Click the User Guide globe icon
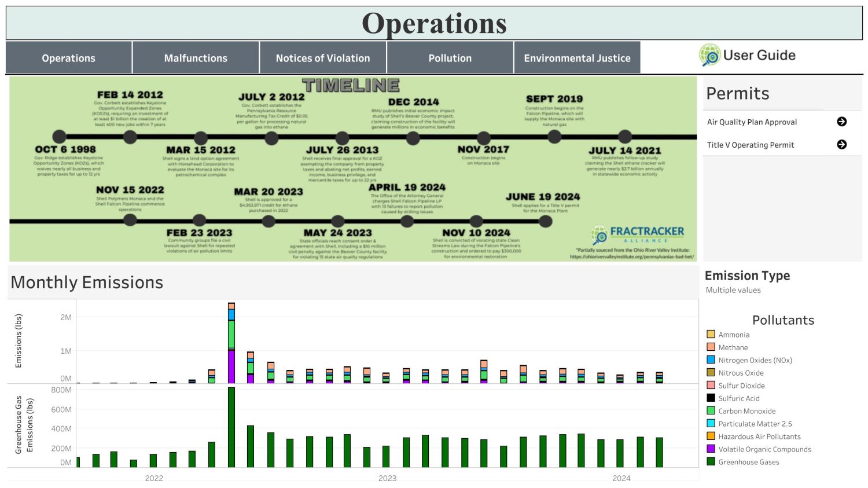868x488 pixels. [709, 56]
